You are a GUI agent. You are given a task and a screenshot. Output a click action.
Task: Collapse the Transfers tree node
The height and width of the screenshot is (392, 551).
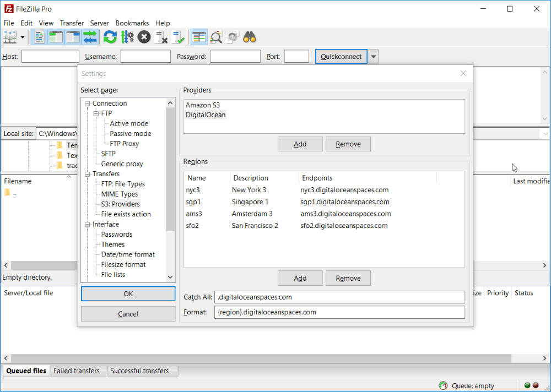(87, 174)
